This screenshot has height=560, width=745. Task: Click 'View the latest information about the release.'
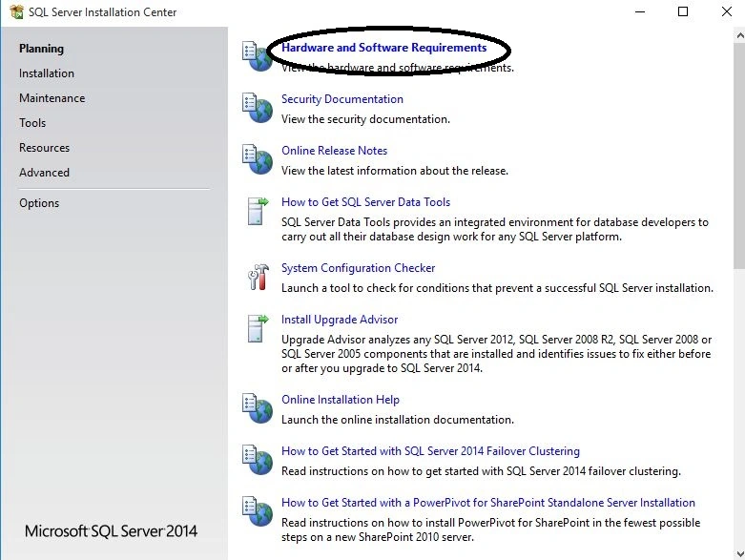coord(395,171)
